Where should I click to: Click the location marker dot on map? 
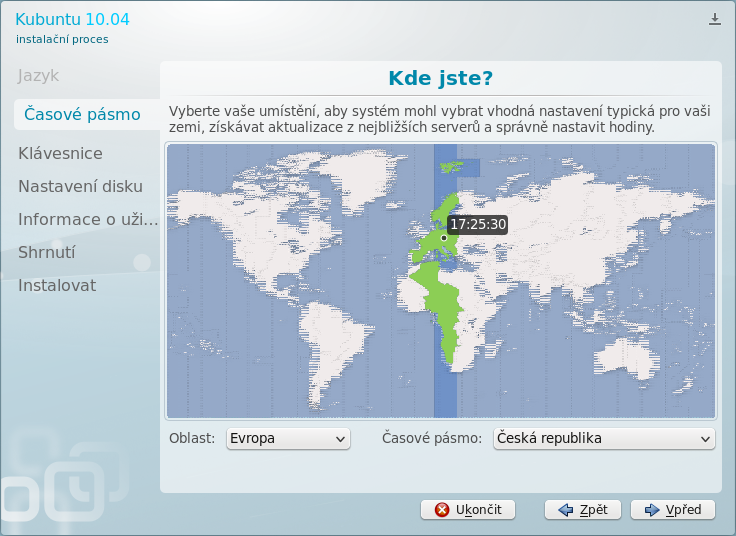pos(444,238)
